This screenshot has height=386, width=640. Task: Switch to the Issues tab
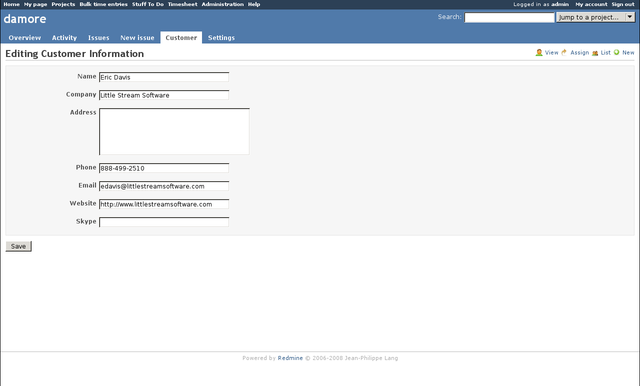point(99,38)
